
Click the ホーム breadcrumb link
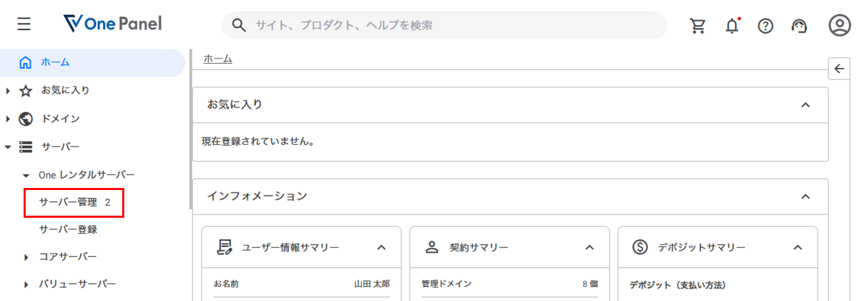pos(217,59)
